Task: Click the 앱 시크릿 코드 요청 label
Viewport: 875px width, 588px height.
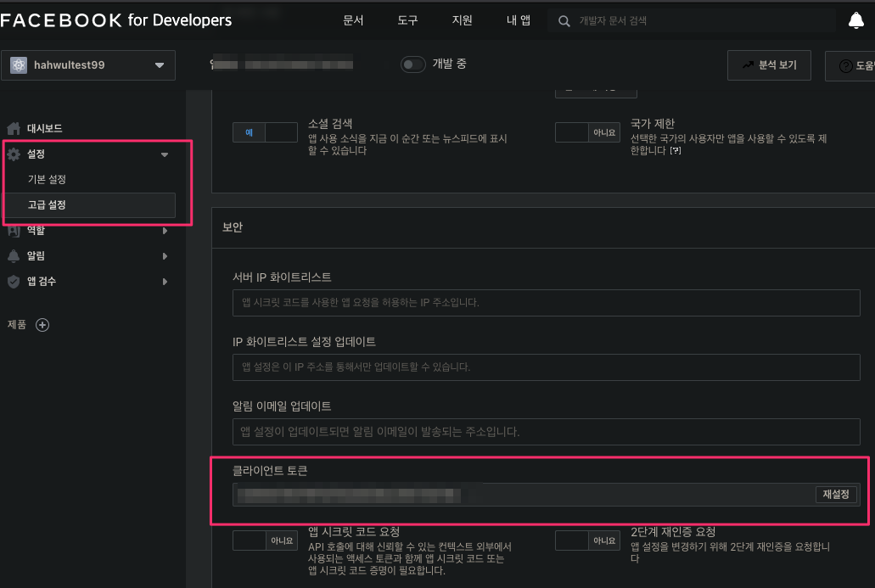Action: 354,532
